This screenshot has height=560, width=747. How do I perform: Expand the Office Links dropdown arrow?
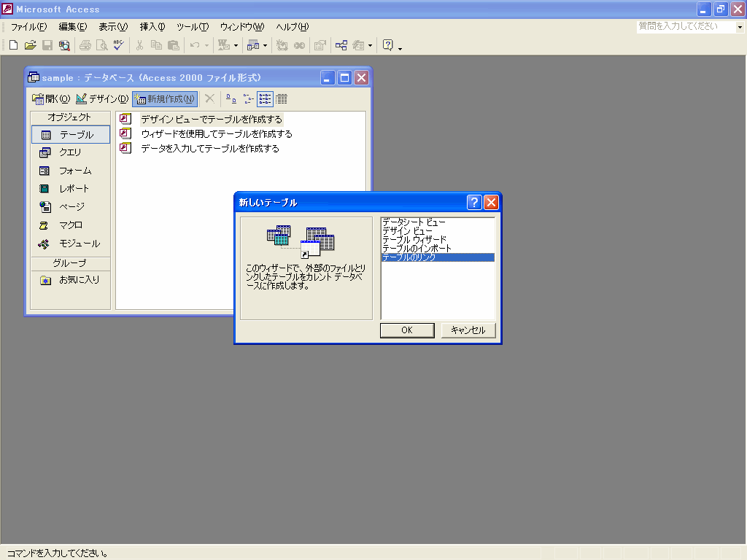point(236,45)
